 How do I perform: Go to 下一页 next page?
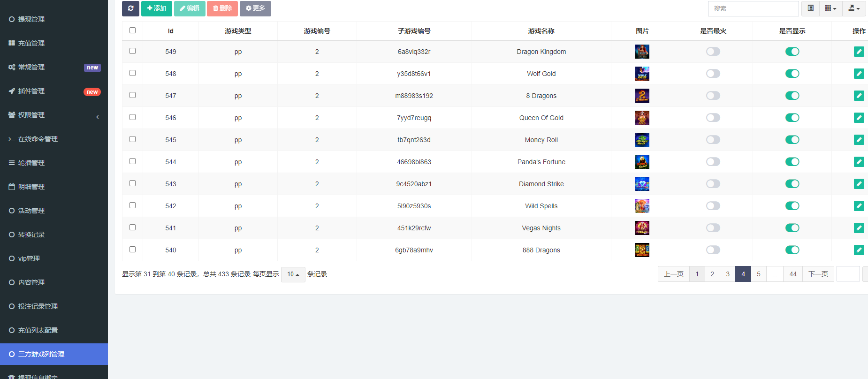point(818,274)
